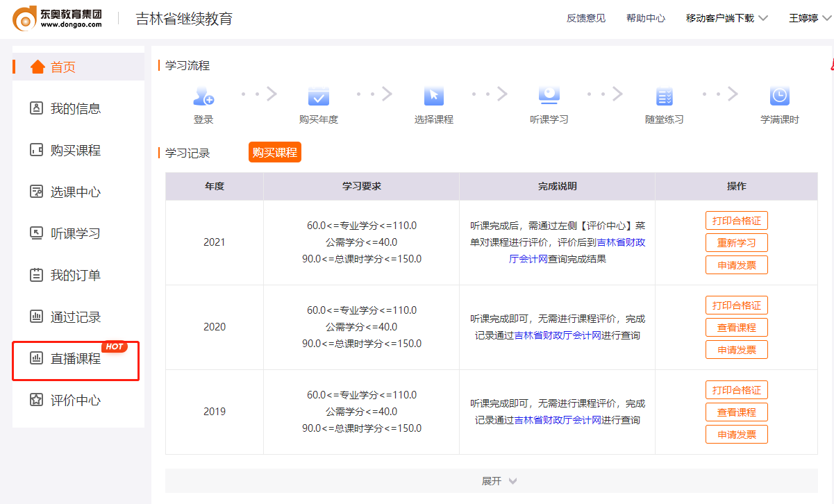834x504 pixels.
Task: Click the 学习要求 column header
Action: click(x=362, y=187)
